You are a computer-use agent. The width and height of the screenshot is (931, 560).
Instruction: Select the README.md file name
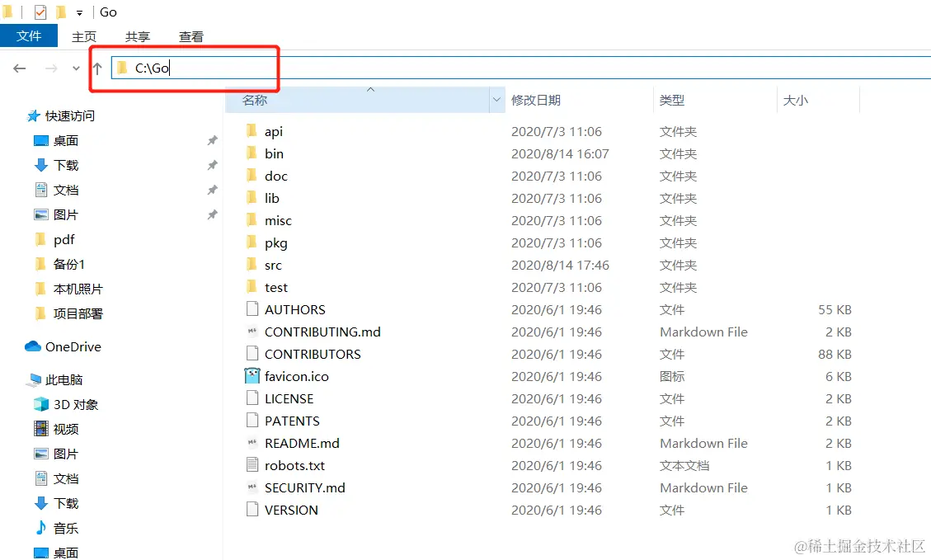pos(302,443)
